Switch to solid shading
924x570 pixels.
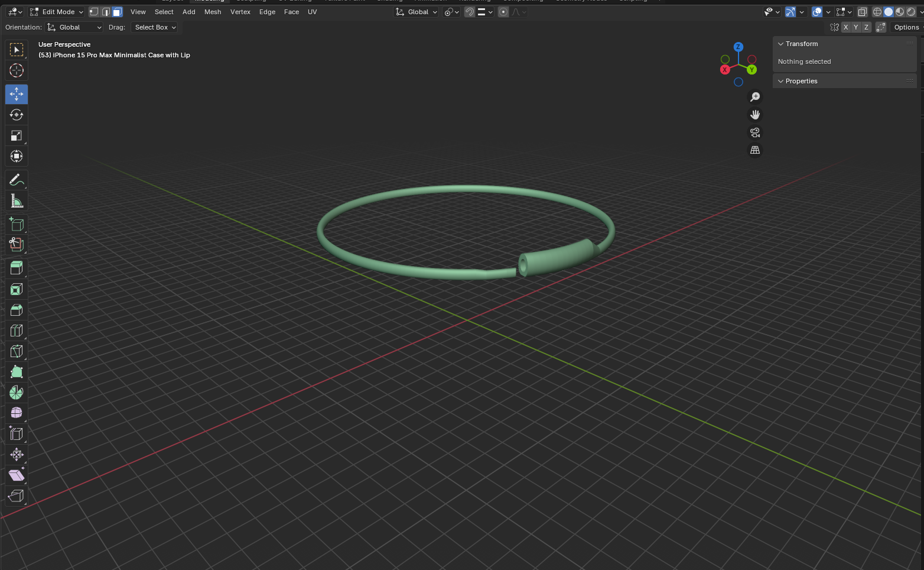[x=889, y=12]
